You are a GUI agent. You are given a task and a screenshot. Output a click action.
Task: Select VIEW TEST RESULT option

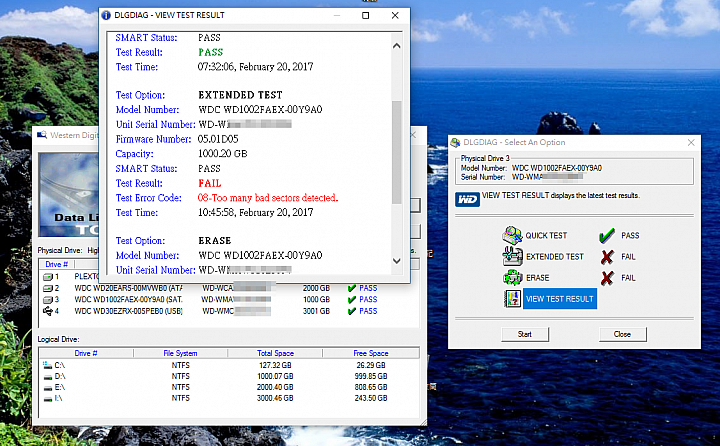pyautogui.click(x=560, y=299)
